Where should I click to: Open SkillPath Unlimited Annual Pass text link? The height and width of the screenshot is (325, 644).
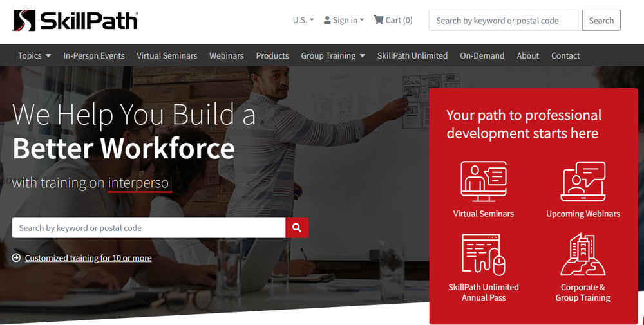point(484,293)
